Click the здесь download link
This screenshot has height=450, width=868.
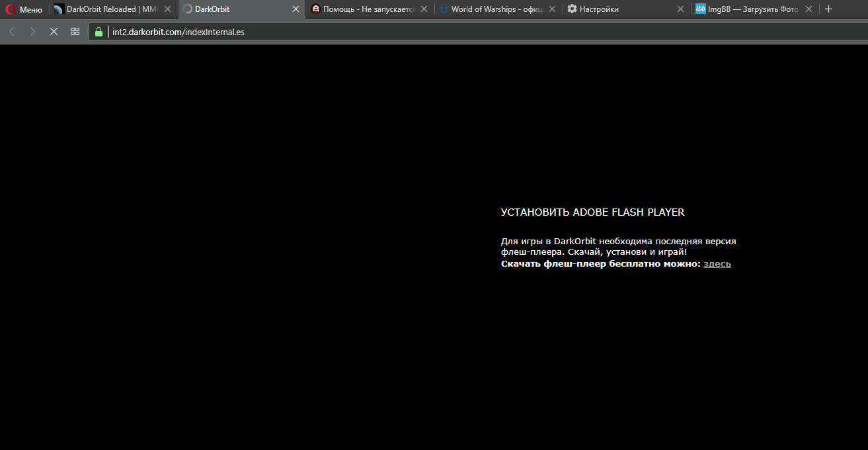click(717, 264)
